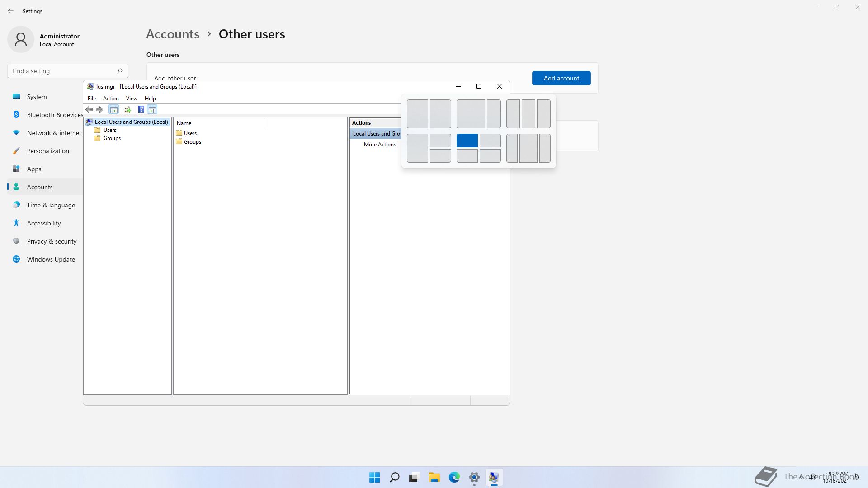Click the Add account button
The width and height of the screenshot is (868, 488).
click(x=561, y=78)
